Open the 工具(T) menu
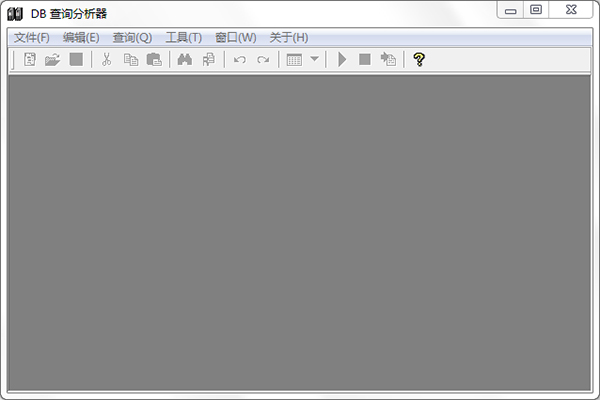Screen dimensions: 600x400 coord(184,38)
